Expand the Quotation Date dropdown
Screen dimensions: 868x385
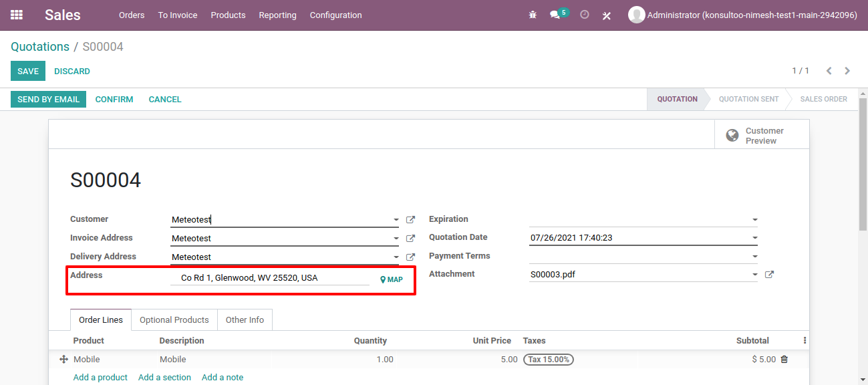tap(755, 238)
